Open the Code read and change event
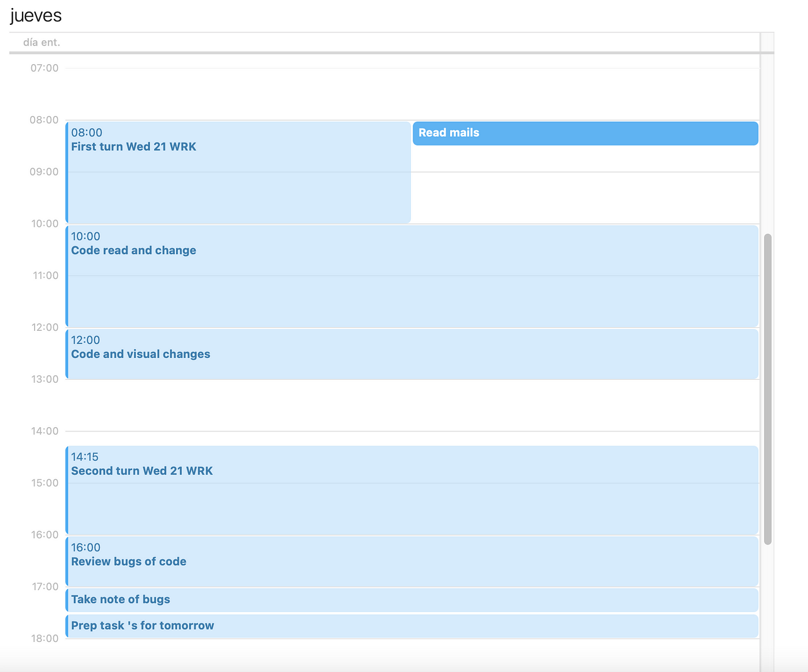Viewport: 808px width, 672px height. pyautogui.click(x=412, y=276)
